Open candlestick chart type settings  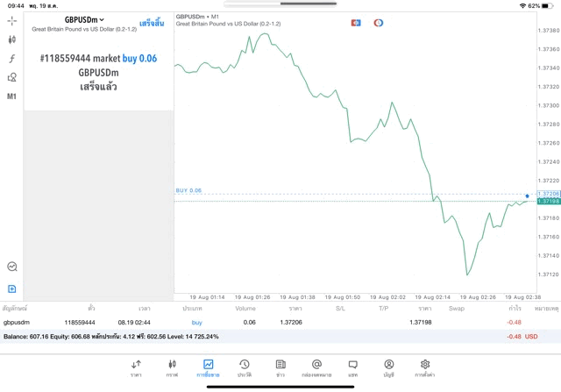pos(11,39)
